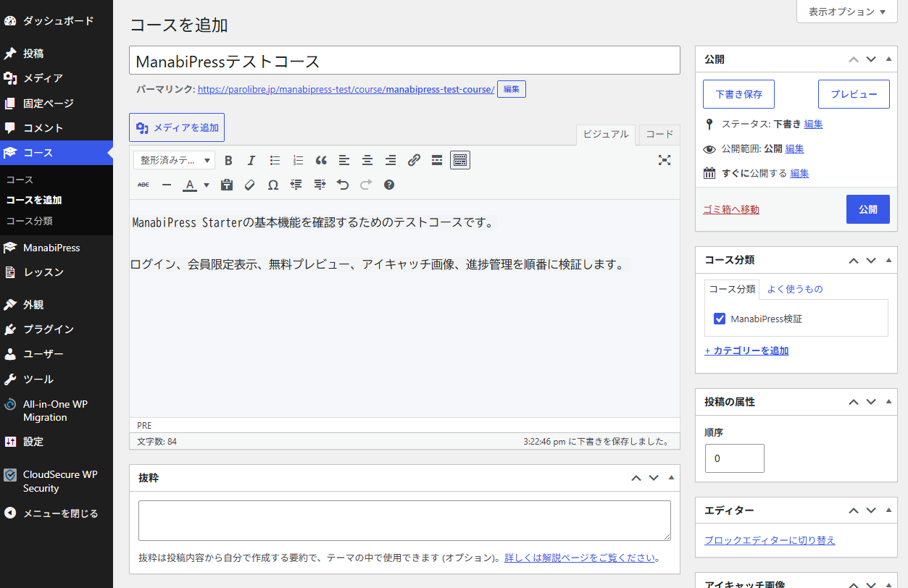The height and width of the screenshot is (588, 908).
Task: Click the course title input field
Action: [x=404, y=60]
